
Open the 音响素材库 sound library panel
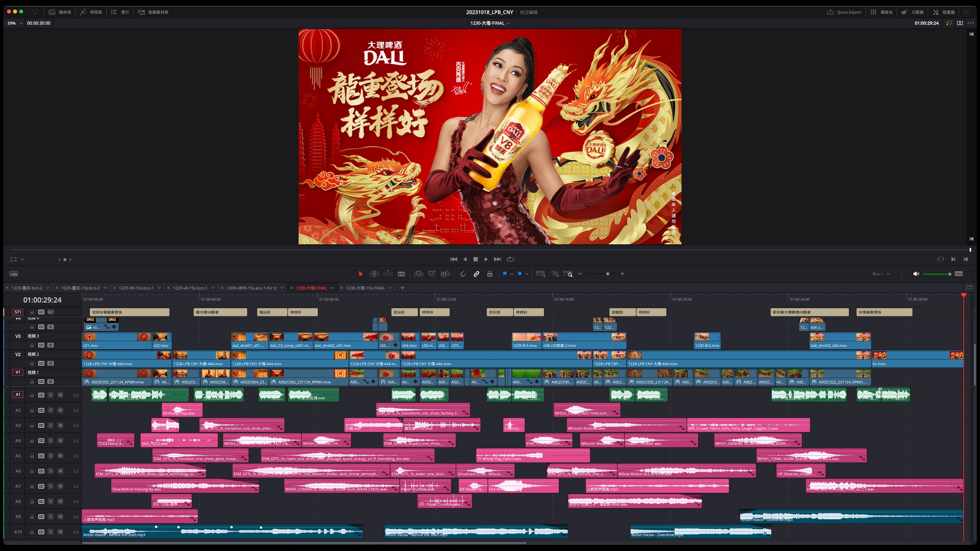pyautogui.click(x=153, y=12)
